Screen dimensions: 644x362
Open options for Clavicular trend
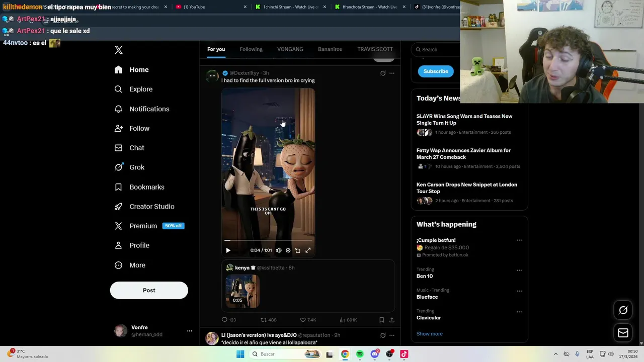click(x=519, y=312)
